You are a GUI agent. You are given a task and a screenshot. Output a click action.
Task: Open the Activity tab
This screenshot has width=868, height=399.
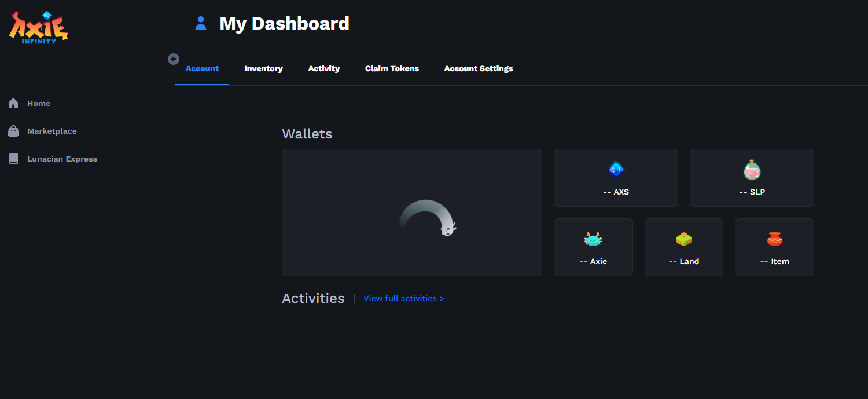click(324, 68)
